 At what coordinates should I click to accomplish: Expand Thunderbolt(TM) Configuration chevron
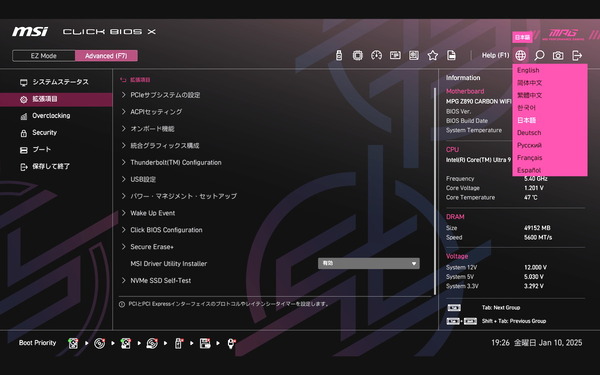coord(124,162)
